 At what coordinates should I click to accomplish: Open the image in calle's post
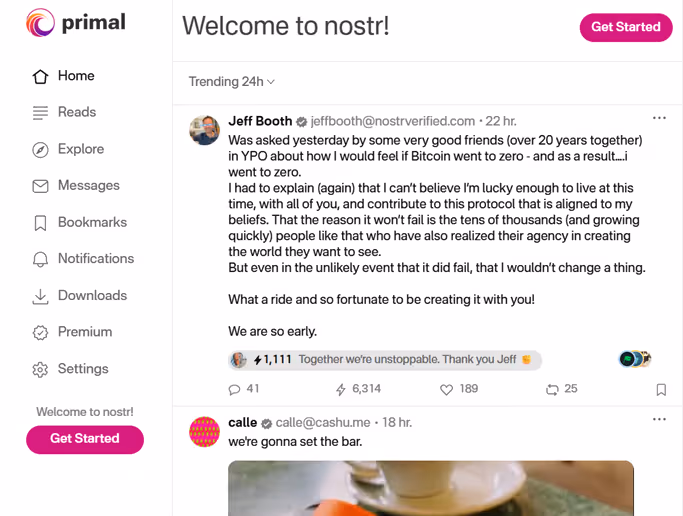(431, 488)
